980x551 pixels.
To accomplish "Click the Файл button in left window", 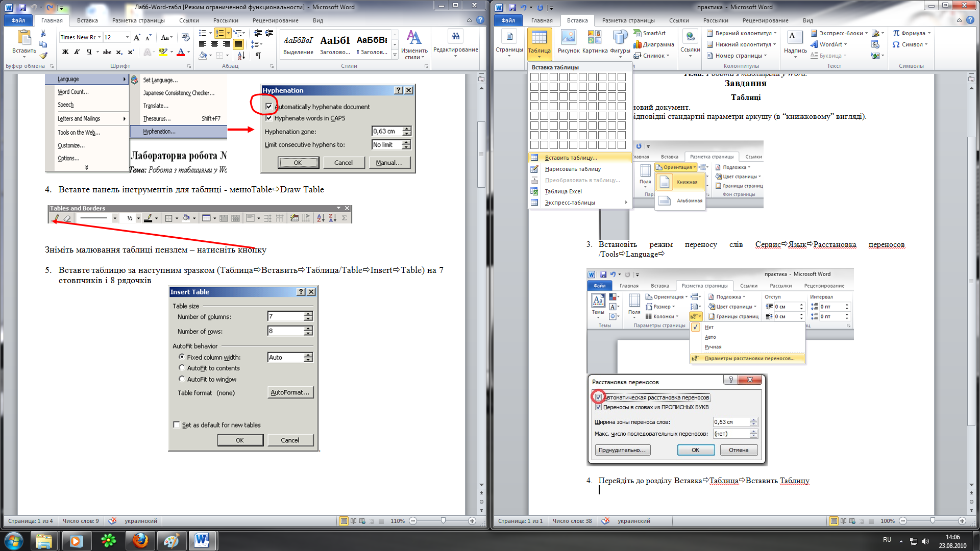I will coord(18,20).
